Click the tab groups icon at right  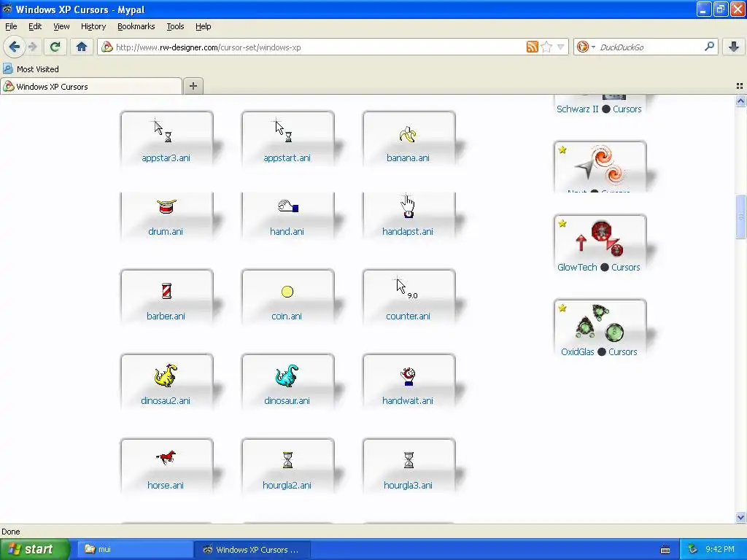[x=740, y=86]
